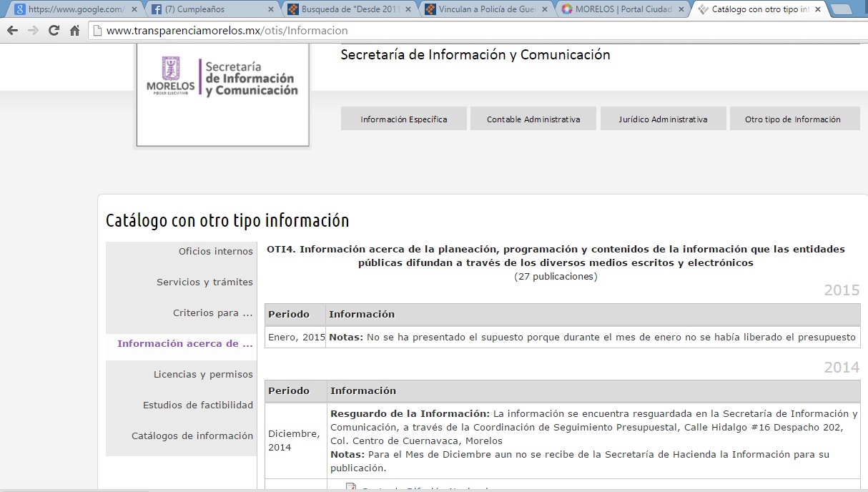The height and width of the screenshot is (492, 868).
Task: Open the Contable Administrativa section
Action: 533,119
